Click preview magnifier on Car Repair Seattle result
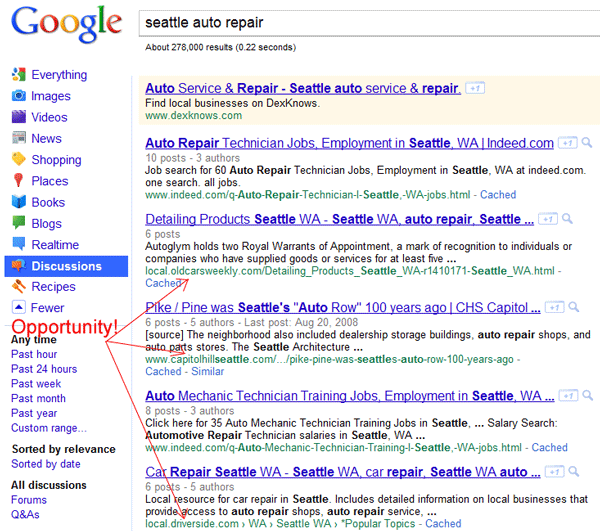The image size is (600, 531). click(x=574, y=472)
